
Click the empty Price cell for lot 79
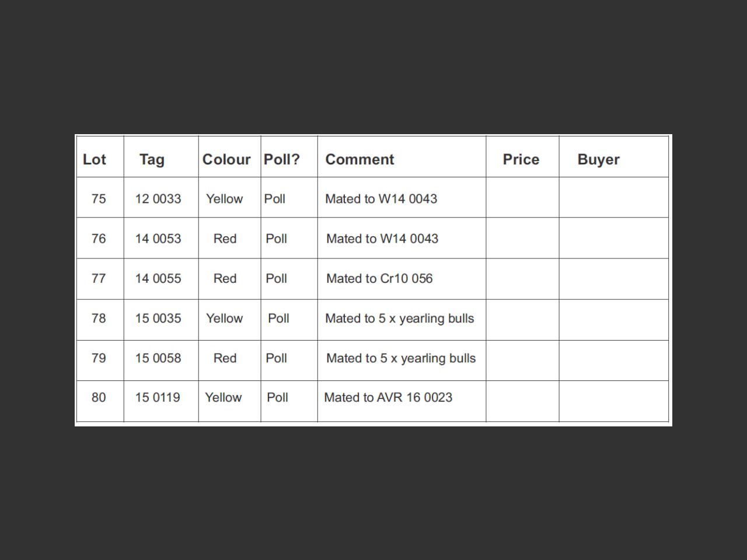coord(522,360)
